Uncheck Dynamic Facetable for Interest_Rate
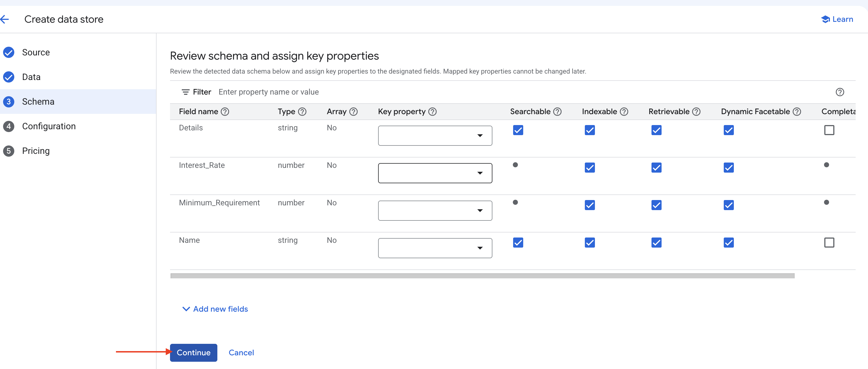Viewport: 868px width, 369px height. (x=728, y=167)
